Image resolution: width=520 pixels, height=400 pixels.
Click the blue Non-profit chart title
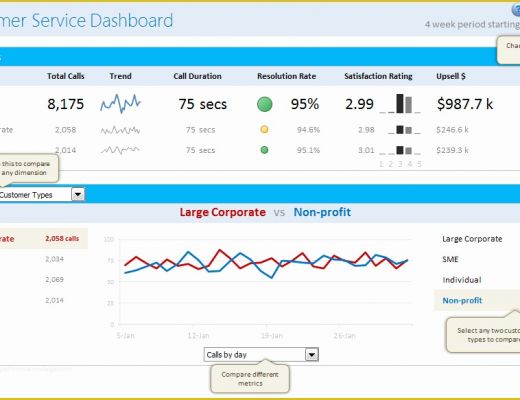click(x=322, y=212)
